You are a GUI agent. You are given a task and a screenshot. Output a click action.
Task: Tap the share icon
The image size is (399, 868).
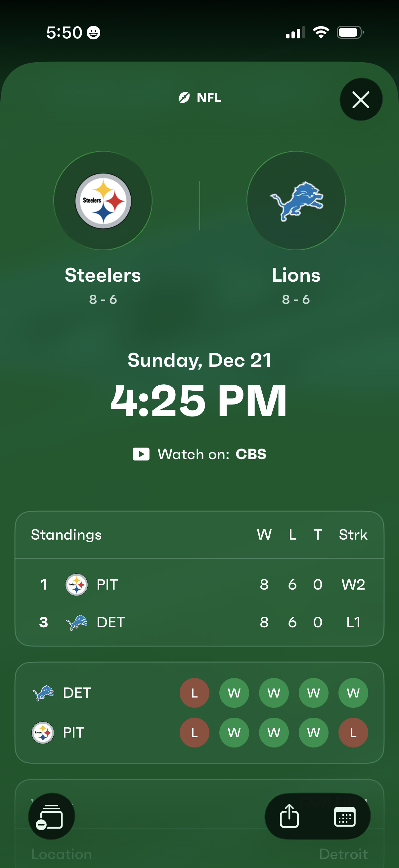coord(289,816)
